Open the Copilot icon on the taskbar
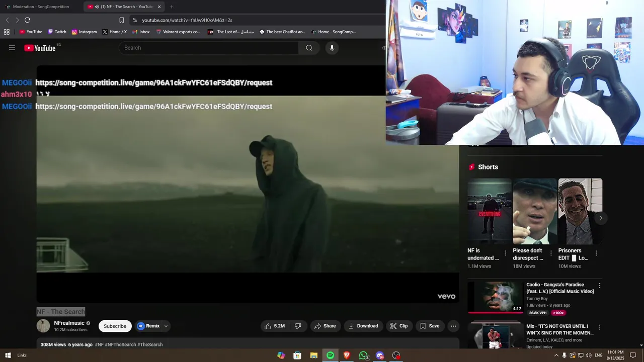This screenshot has height=362, width=644. pos(281,355)
